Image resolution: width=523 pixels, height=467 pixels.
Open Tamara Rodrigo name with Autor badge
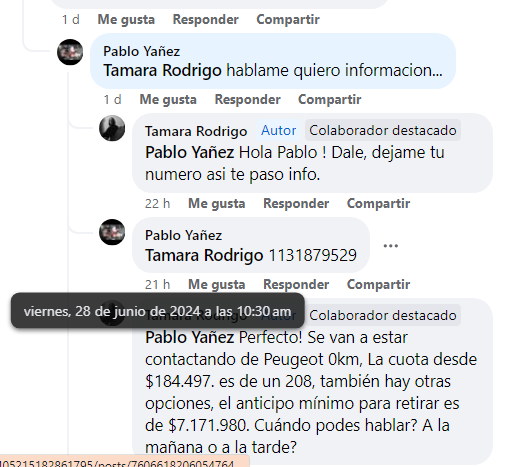pos(196,131)
